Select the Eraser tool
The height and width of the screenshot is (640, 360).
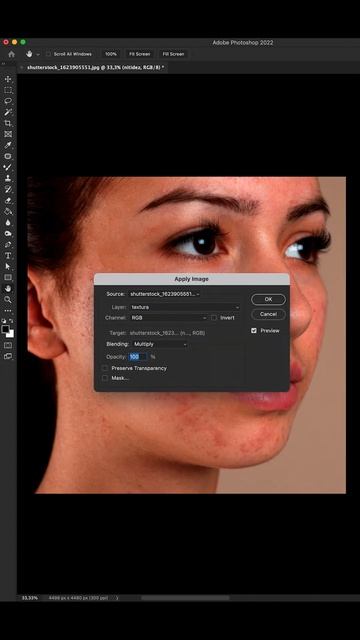pos(8,200)
